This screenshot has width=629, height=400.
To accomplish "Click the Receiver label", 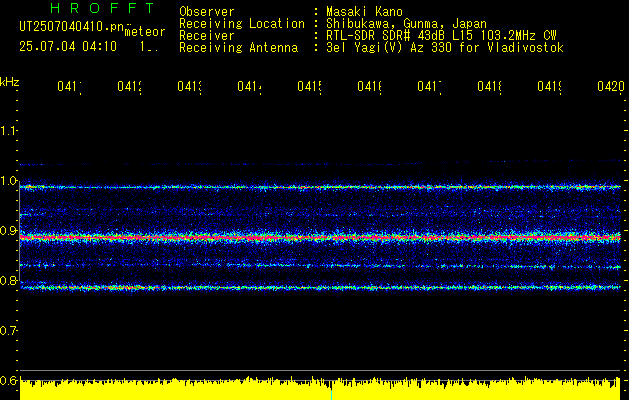I will 207,36.
